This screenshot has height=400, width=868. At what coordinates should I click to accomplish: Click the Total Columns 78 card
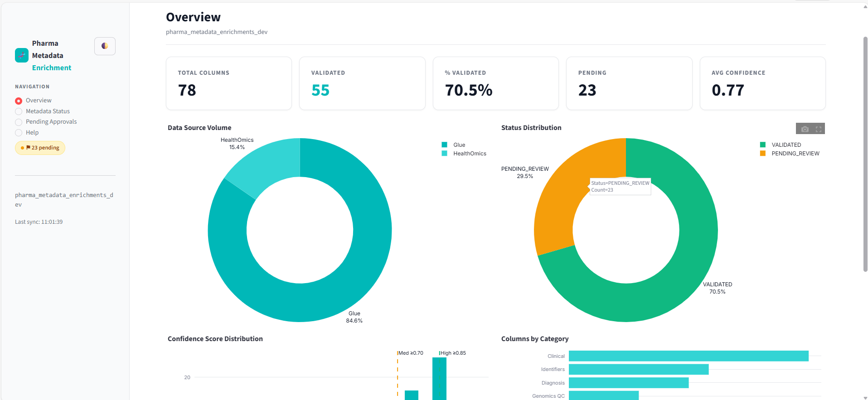[x=229, y=83]
